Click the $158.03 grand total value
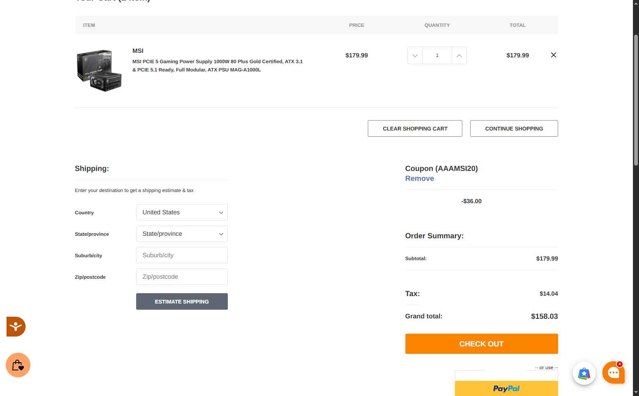Image resolution: width=639 pixels, height=396 pixels. (x=544, y=316)
